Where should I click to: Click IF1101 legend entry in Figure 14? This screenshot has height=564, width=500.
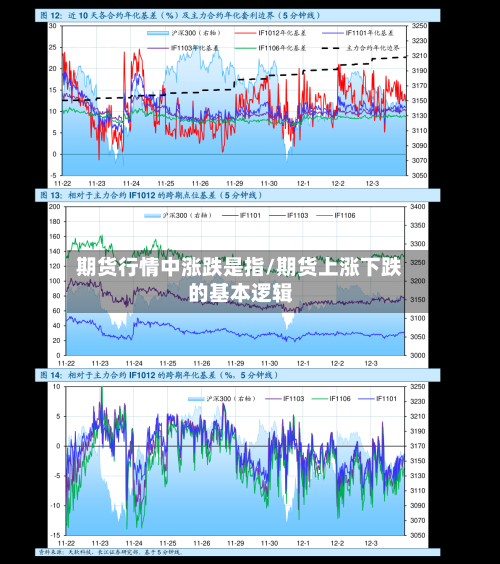coord(378,399)
